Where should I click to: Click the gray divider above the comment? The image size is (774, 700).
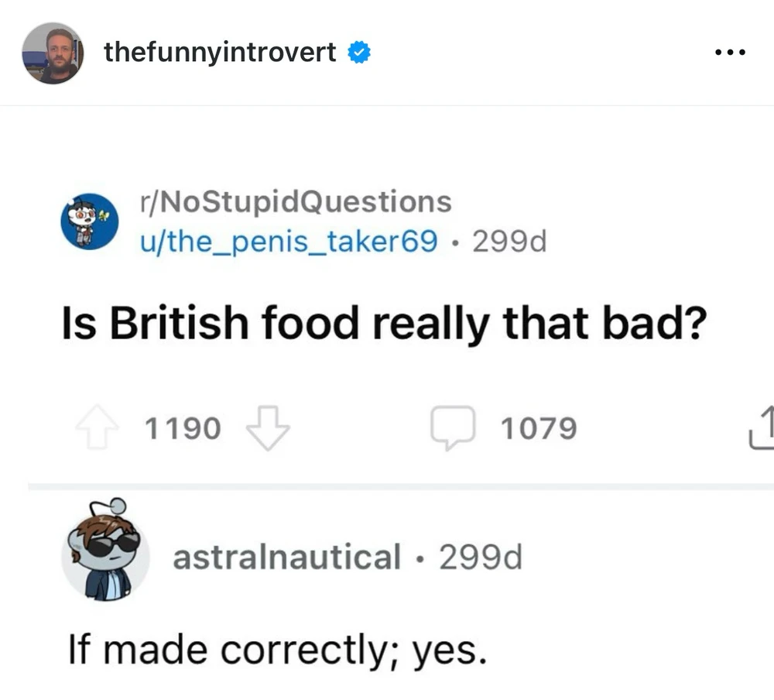[400, 486]
